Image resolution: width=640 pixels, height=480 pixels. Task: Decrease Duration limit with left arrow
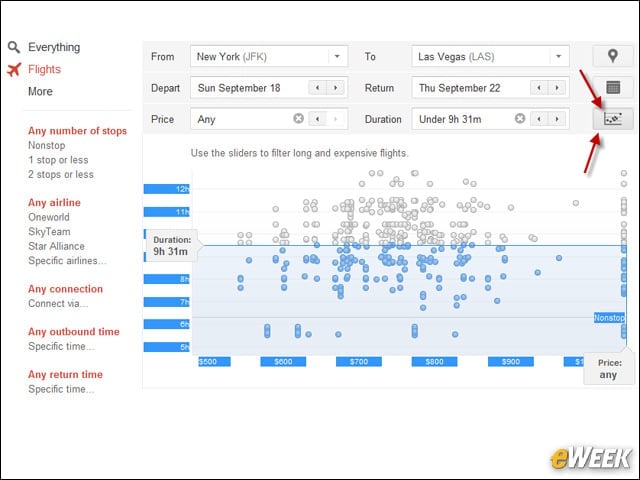point(539,119)
